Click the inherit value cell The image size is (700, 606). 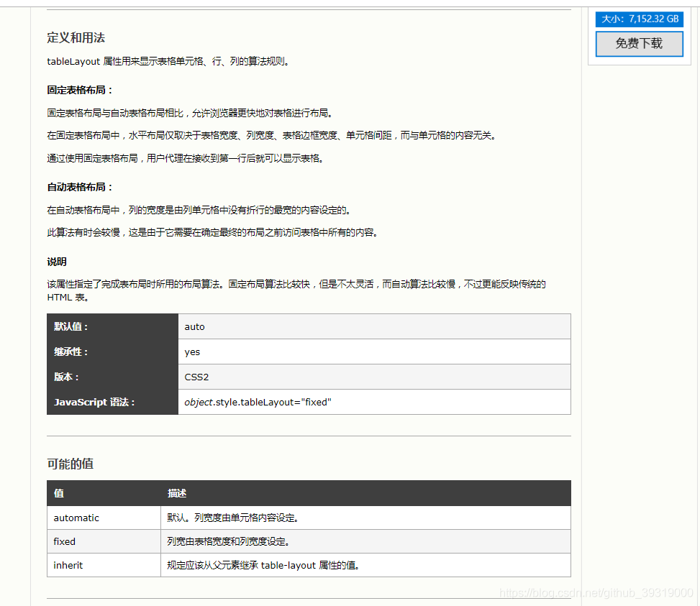pos(104,565)
